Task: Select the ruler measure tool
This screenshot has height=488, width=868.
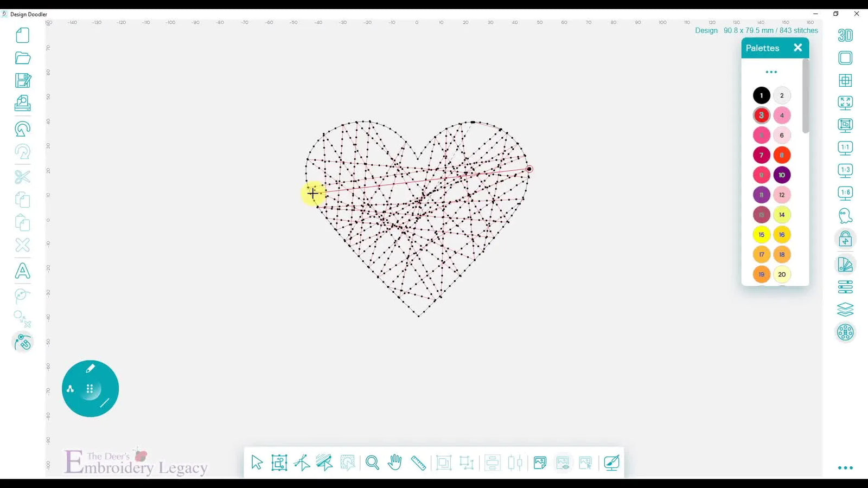Action: pos(418,463)
